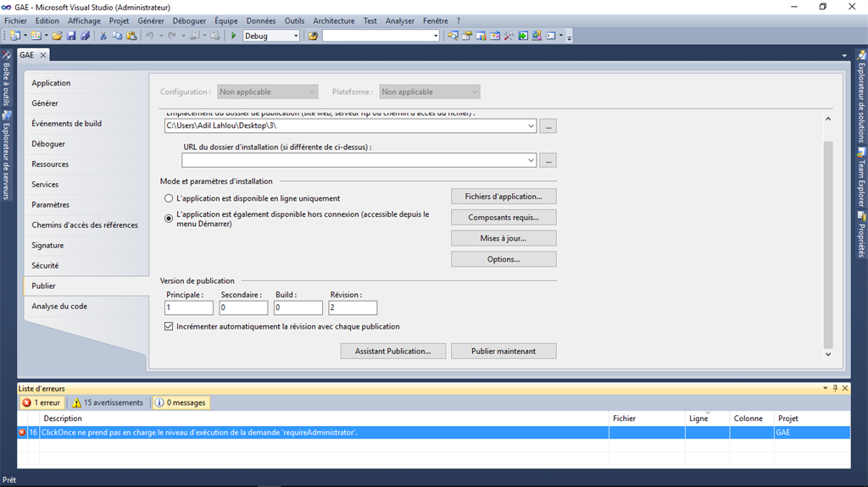Click the New Project toolbar icon
Viewport: 868px width, 487px height.
[x=15, y=36]
